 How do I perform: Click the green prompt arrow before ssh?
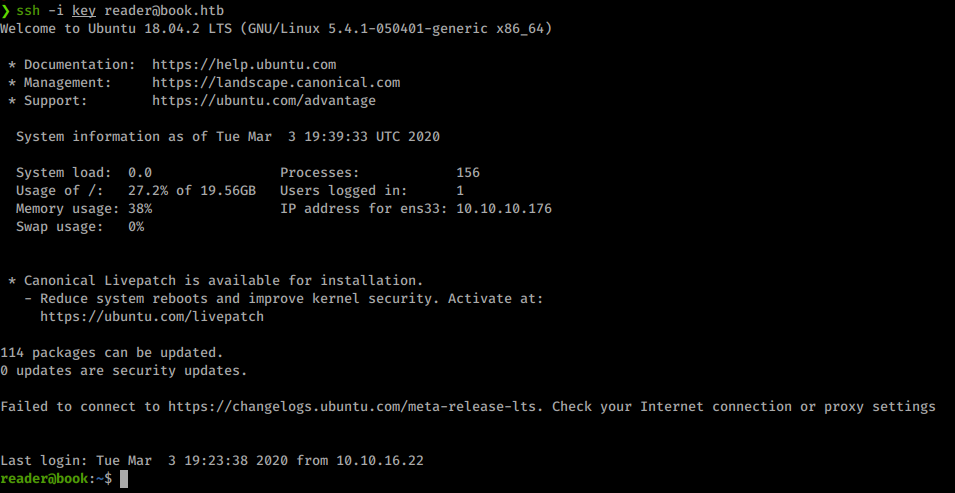(5, 11)
